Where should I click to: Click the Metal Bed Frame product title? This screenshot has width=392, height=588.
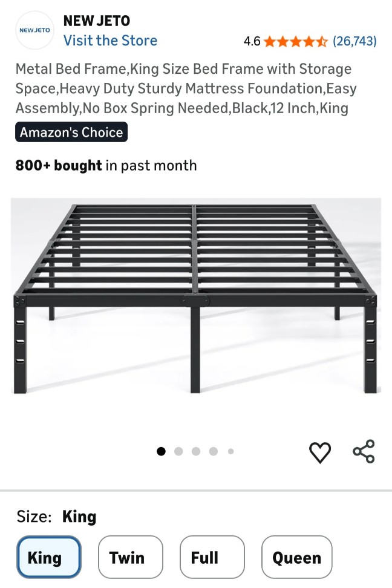point(186,88)
